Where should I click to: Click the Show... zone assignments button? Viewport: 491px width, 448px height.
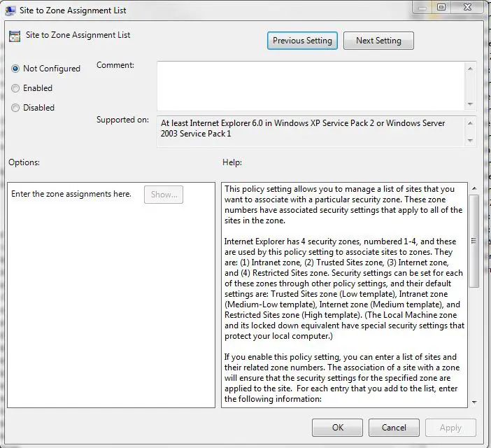(164, 195)
